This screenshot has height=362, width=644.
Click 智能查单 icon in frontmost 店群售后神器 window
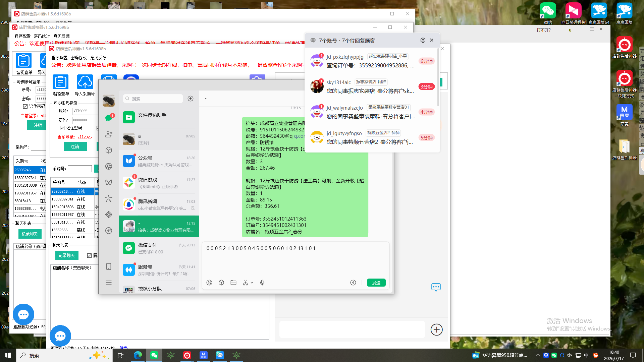coord(61,85)
